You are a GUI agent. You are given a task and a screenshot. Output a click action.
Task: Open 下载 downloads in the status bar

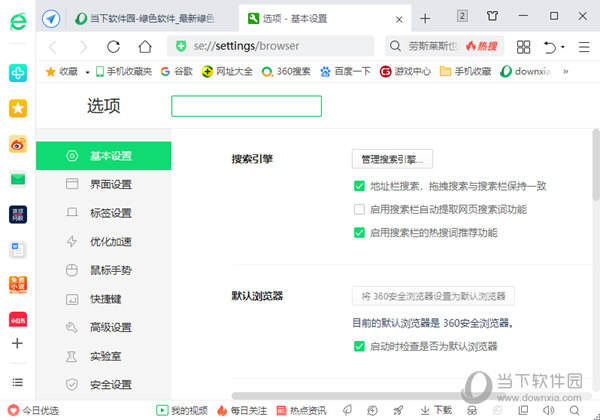tap(436, 410)
